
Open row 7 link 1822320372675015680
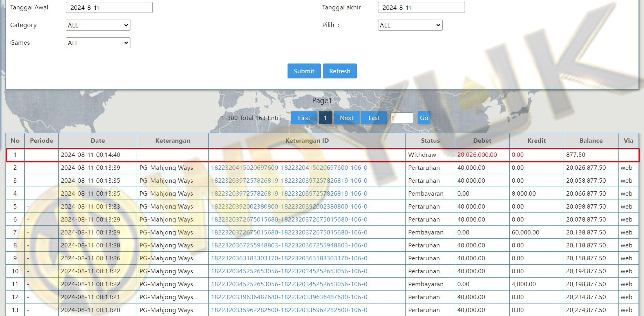click(x=289, y=232)
